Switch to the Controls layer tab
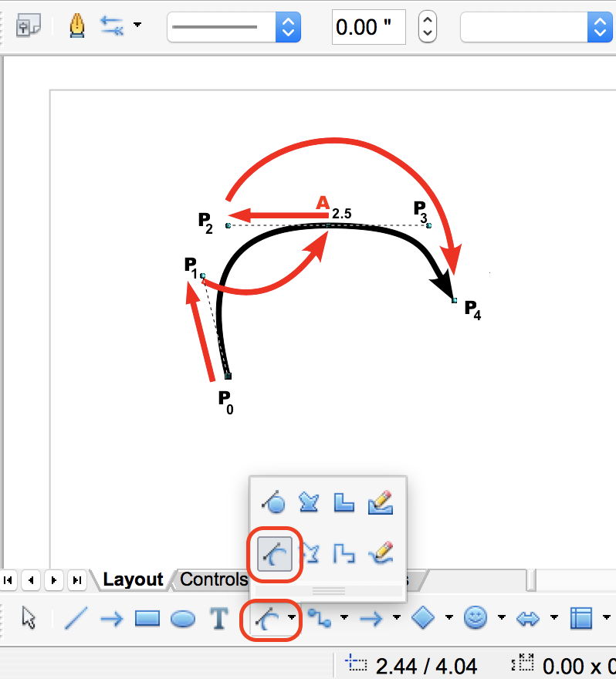Image resolution: width=616 pixels, height=679 pixels. [x=214, y=579]
